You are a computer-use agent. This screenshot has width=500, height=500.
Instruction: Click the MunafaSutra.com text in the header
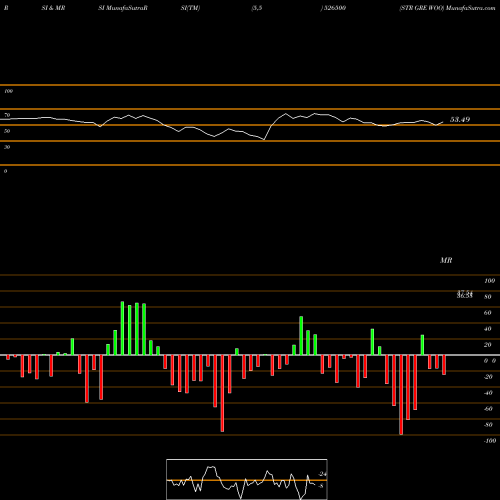coord(471,8)
